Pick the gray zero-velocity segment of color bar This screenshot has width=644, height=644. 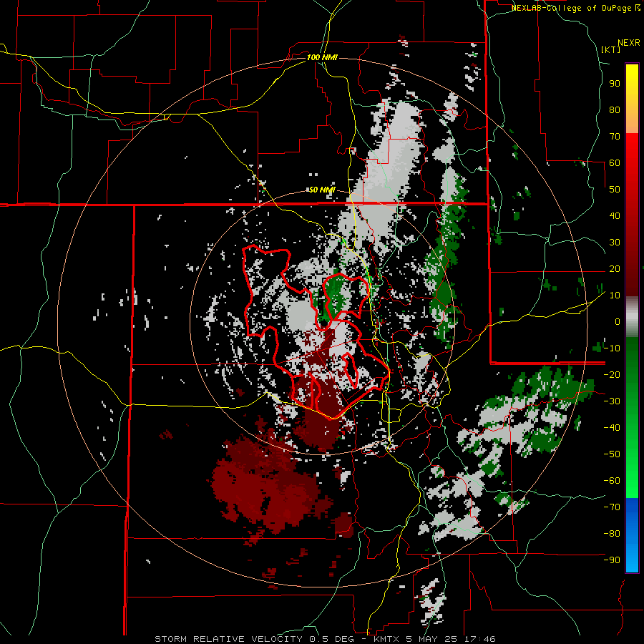point(632,317)
